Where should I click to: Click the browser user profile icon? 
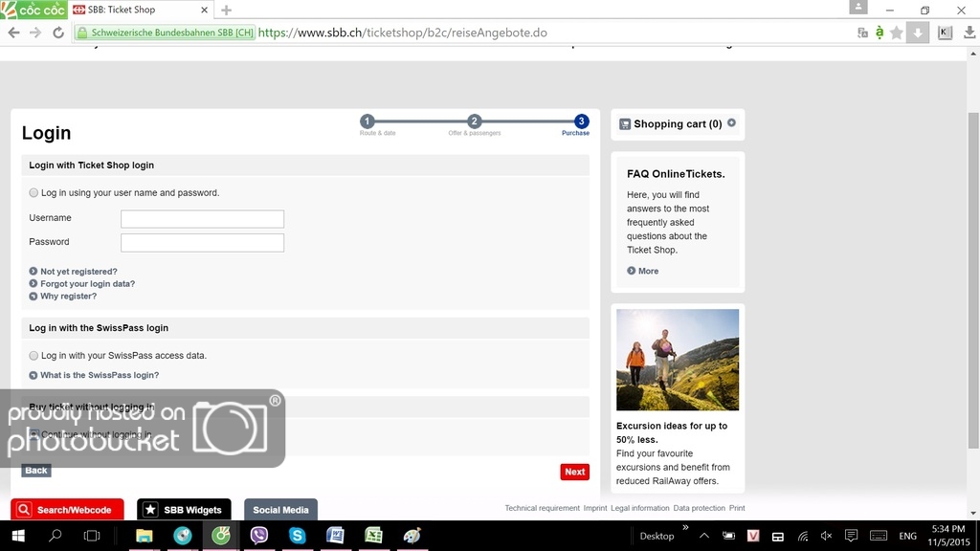tap(858, 7)
